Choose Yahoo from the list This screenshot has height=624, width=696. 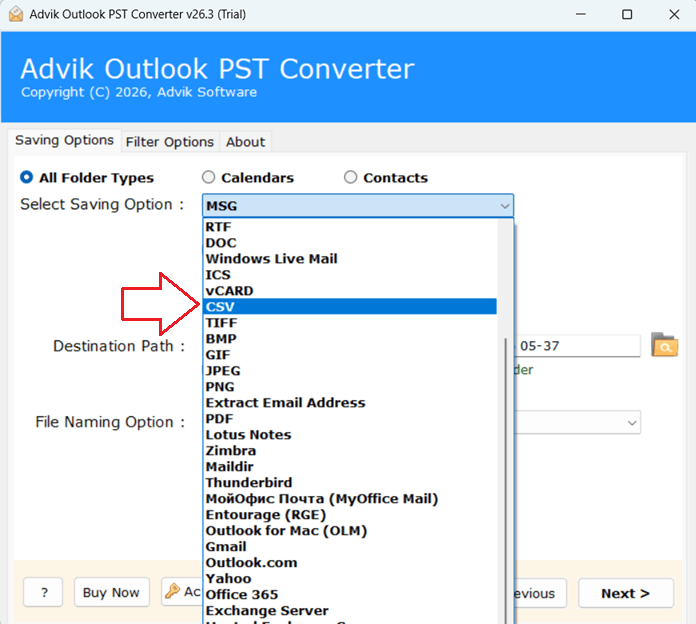pyautogui.click(x=350, y=578)
